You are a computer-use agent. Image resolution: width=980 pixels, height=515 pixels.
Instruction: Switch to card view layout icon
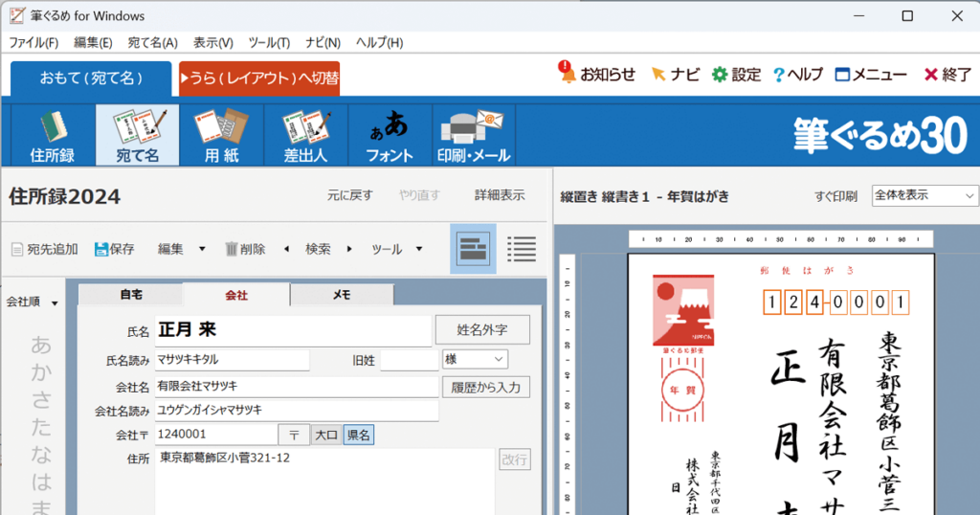click(473, 249)
